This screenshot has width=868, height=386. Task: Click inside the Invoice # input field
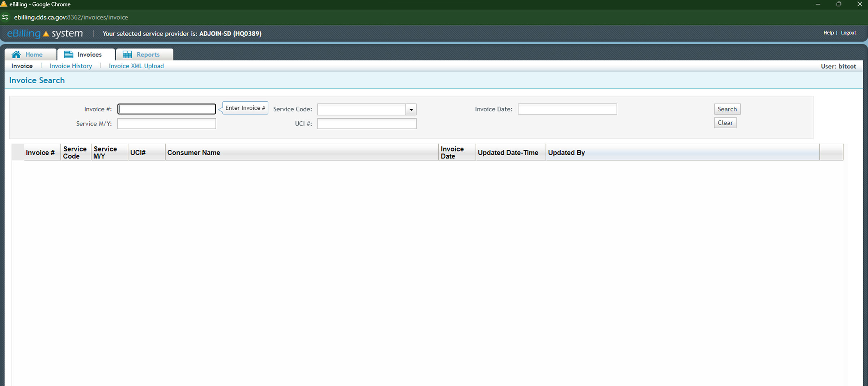point(166,109)
